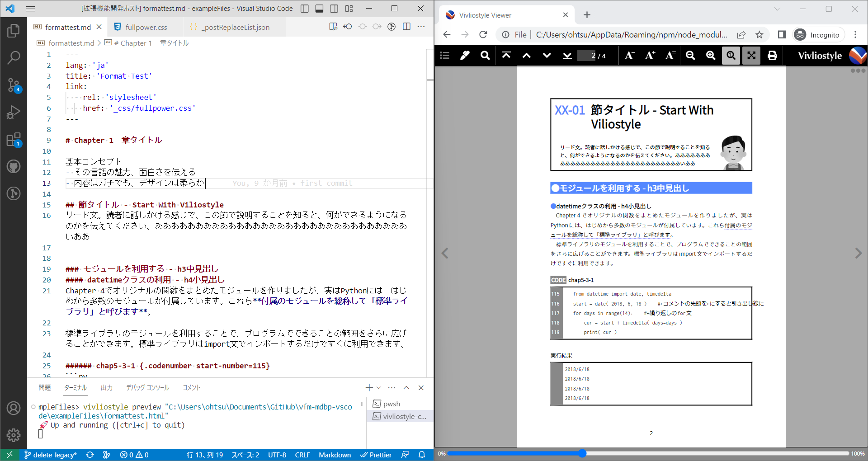The image size is (868, 461).
Task: Click the Chrome address bar
Action: [x=631, y=35]
